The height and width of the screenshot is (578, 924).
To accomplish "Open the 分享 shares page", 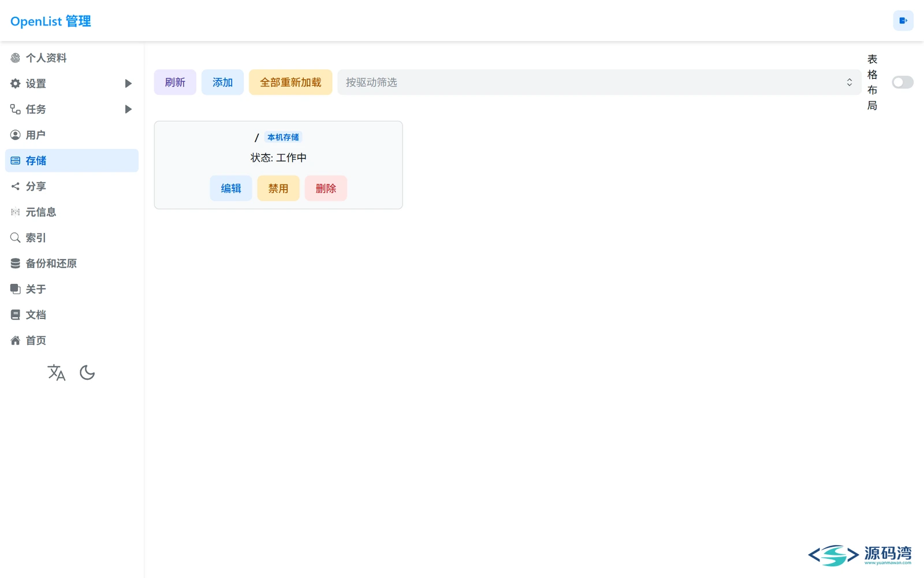I will [x=72, y=186].
